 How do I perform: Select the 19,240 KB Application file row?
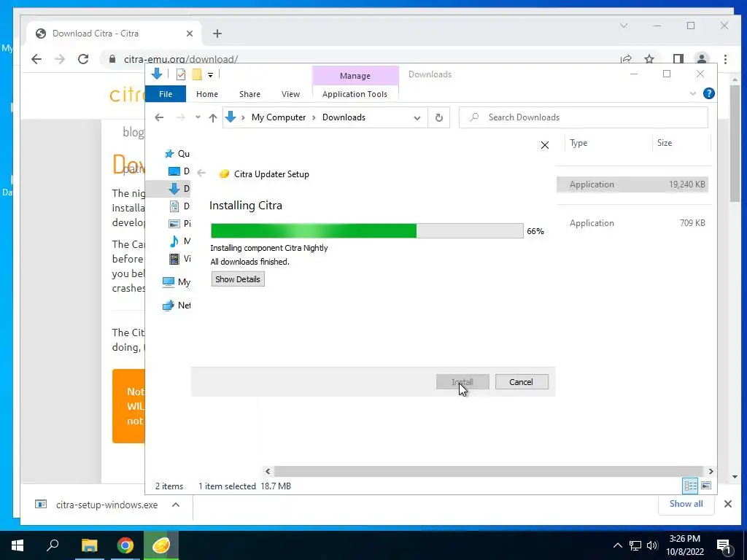[x=632, y=184]
